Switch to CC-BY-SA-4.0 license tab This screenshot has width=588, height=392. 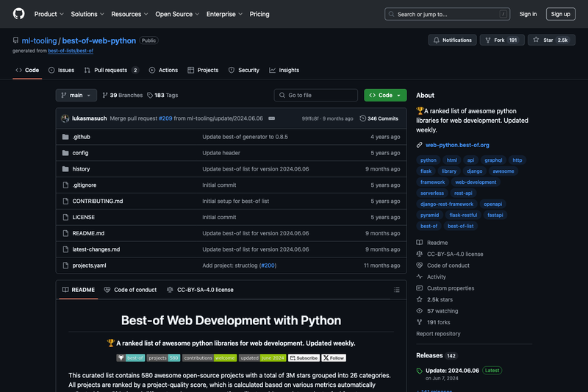200,290
